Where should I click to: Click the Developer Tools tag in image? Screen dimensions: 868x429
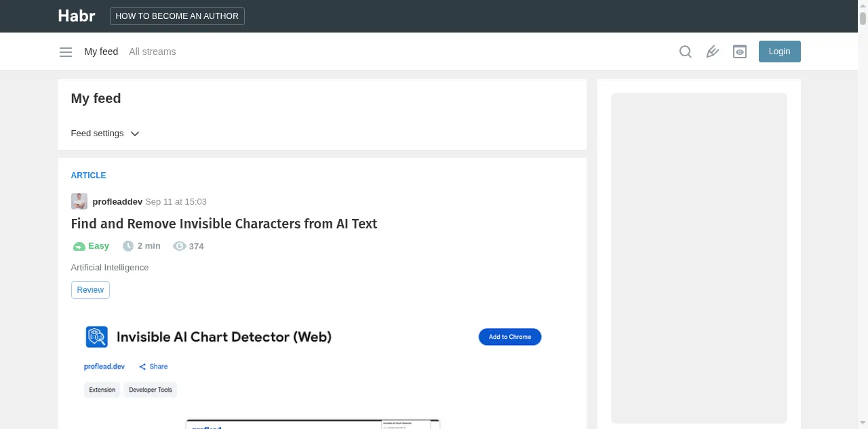click(151, 390)
